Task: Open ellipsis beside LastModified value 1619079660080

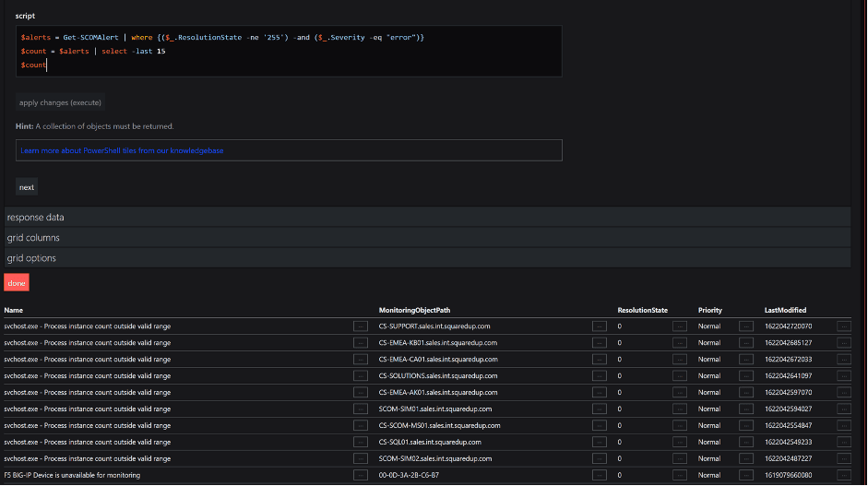Action: click(x=843, y=476)
